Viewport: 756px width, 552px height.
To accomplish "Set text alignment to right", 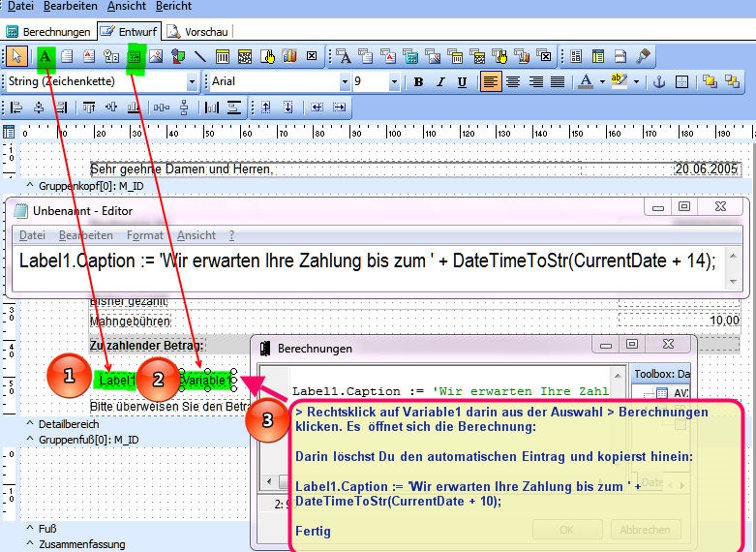I will coord(535,82).
